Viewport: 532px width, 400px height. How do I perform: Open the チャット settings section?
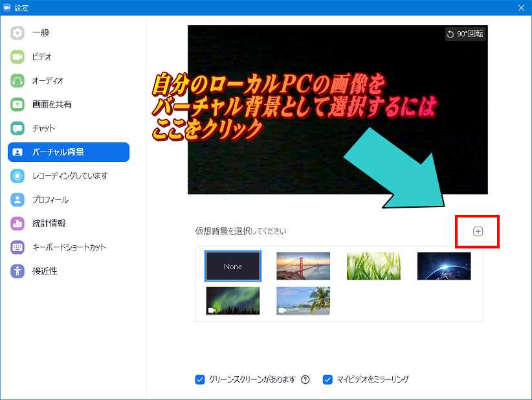69,128
